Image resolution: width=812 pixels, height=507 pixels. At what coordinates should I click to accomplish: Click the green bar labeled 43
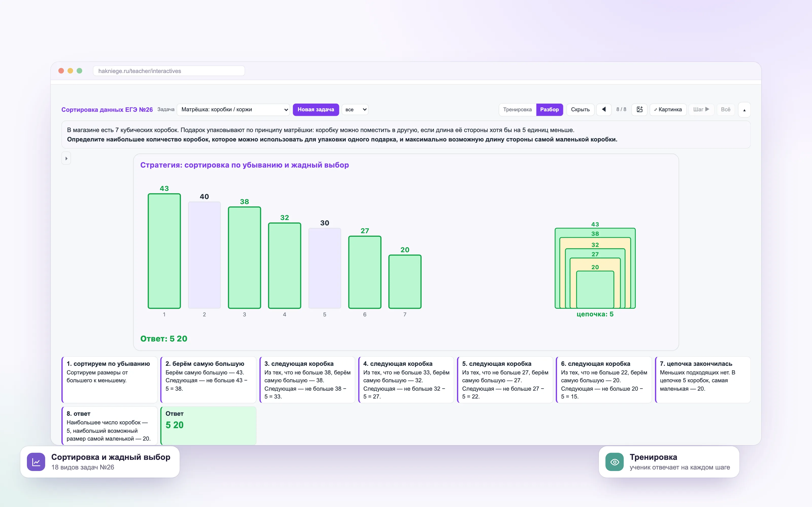coord(164,251)
